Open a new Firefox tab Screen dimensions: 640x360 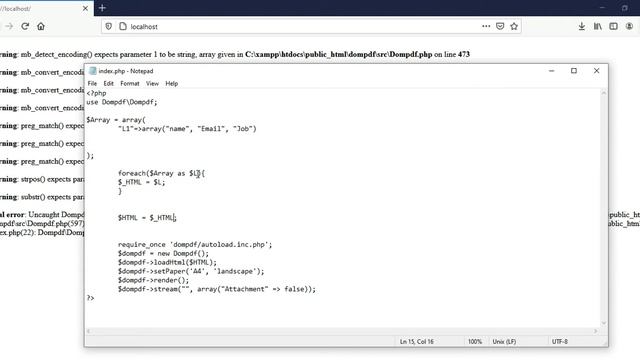(102, 8)
